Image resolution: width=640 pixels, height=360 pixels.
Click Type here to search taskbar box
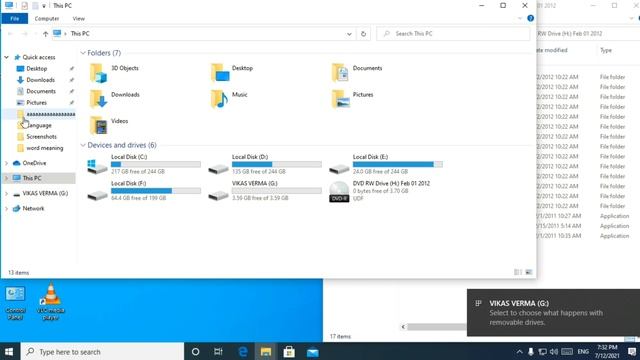102,351
